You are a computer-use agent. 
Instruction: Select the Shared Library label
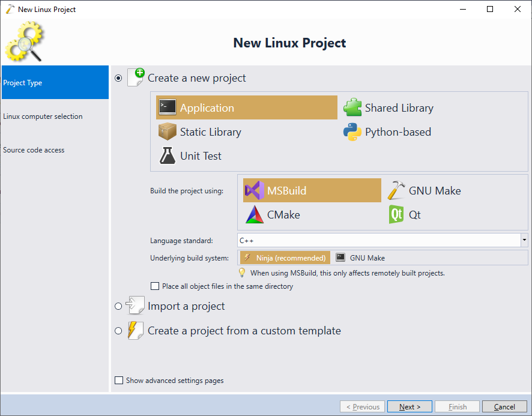pyautogui.click(x=399, y=107)
